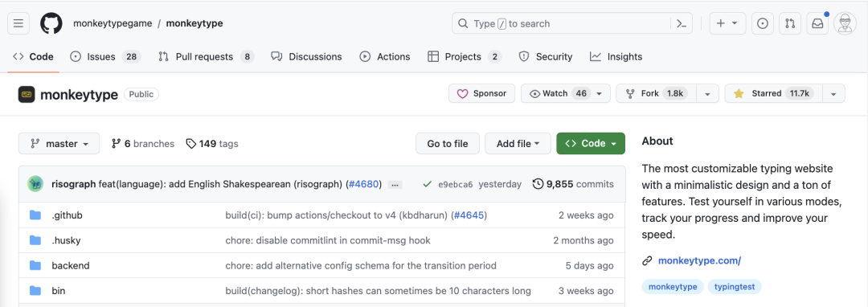868x307 pixels.
Task: Switch to the Actions tab
Action: coord(385,56)
